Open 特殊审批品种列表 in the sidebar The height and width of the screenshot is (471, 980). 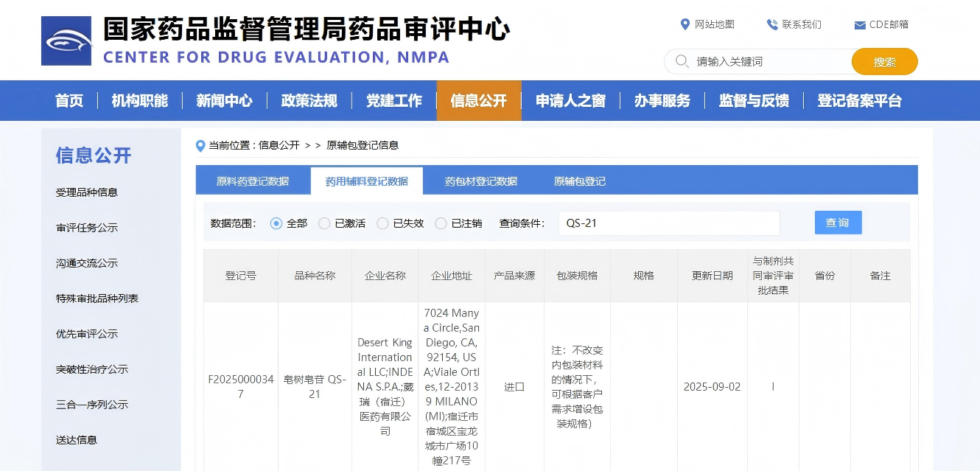coord(97,299)
